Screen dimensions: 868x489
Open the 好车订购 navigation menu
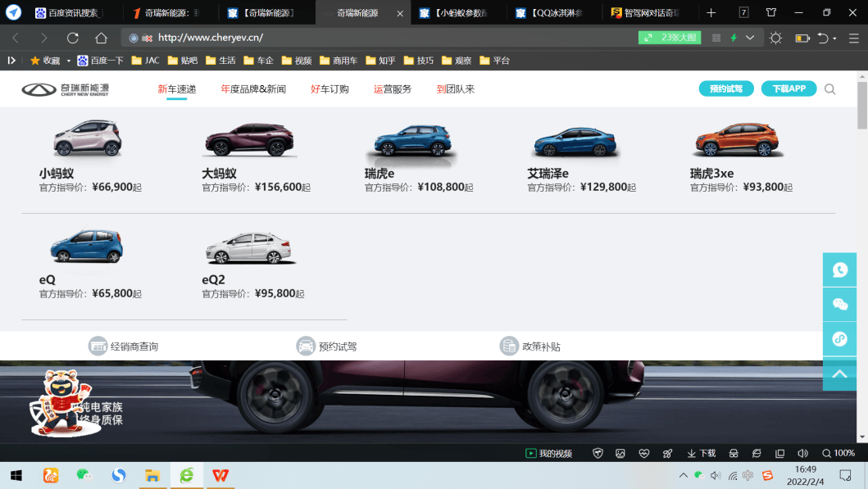(x=329, y=89)
